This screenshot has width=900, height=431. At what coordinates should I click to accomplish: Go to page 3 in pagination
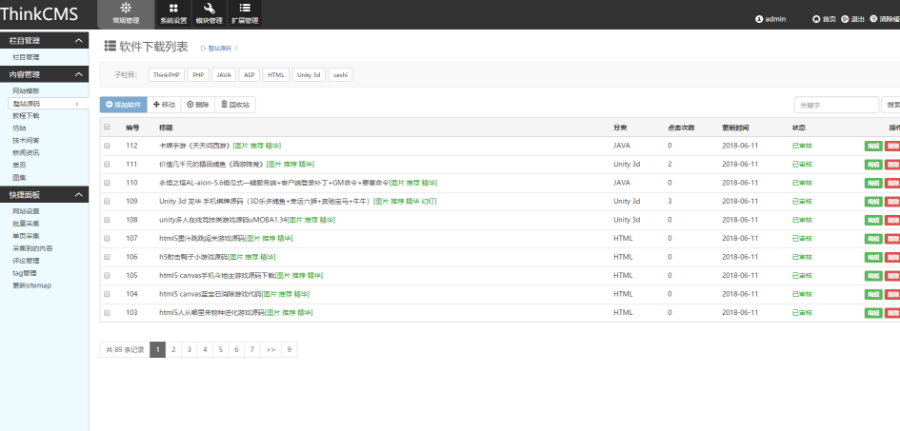pos(189,350)
